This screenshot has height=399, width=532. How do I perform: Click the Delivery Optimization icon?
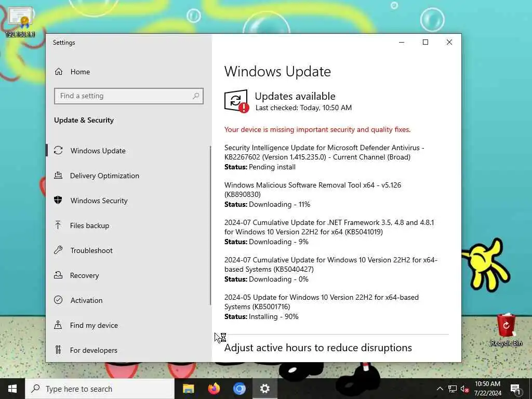point(58,176)
